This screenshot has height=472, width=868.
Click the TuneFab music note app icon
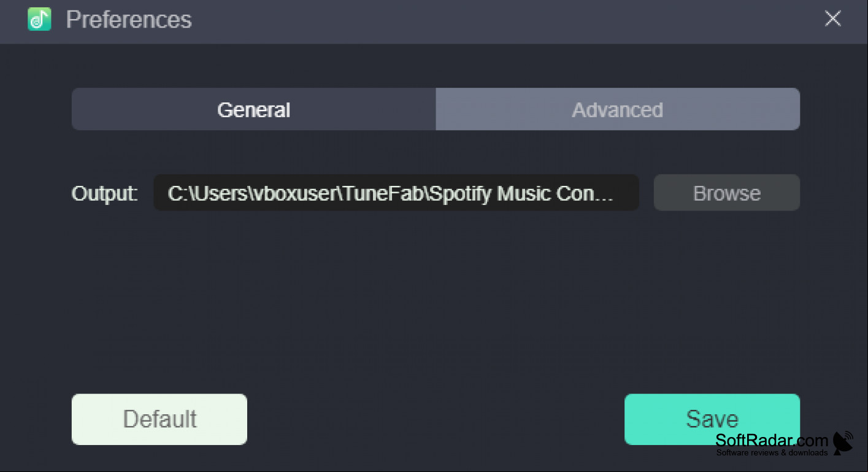39,20
